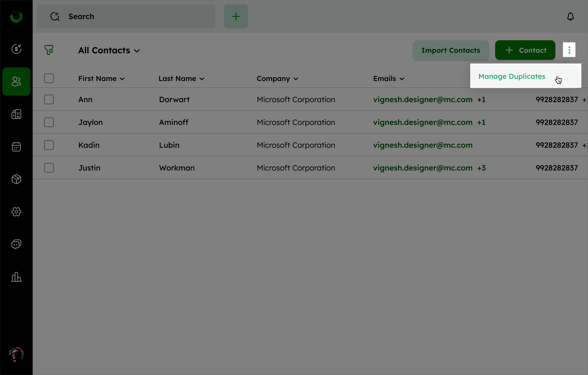Select the Contacts people icon in sidebar
The width and height of the screenshot is (588, 375).
(x=16, y=81)
